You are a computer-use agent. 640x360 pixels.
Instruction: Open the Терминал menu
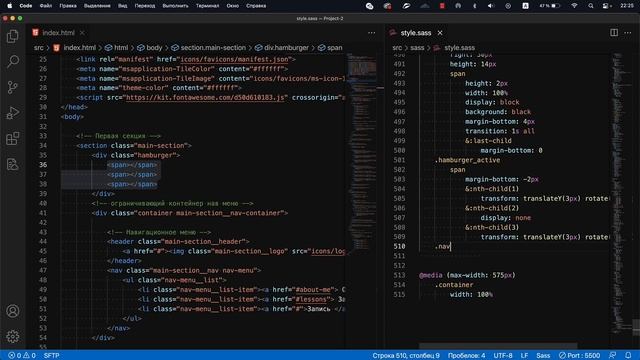coord(207,6)
